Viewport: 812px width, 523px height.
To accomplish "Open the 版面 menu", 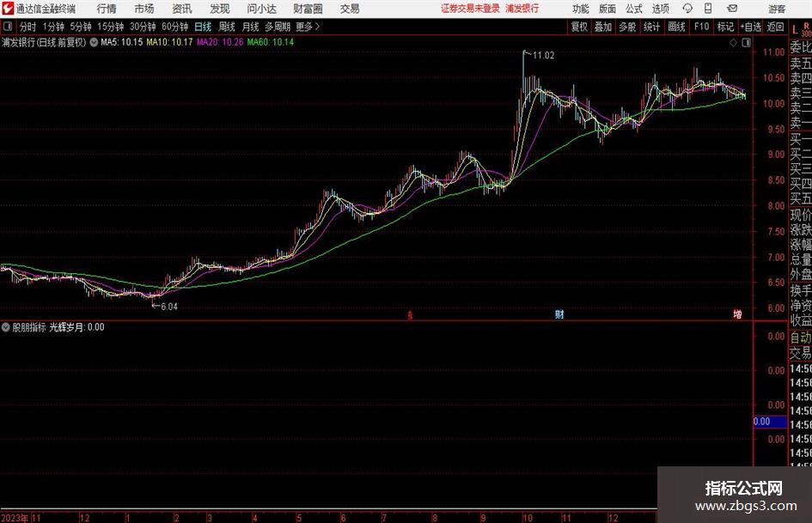I will pos(607,9).
